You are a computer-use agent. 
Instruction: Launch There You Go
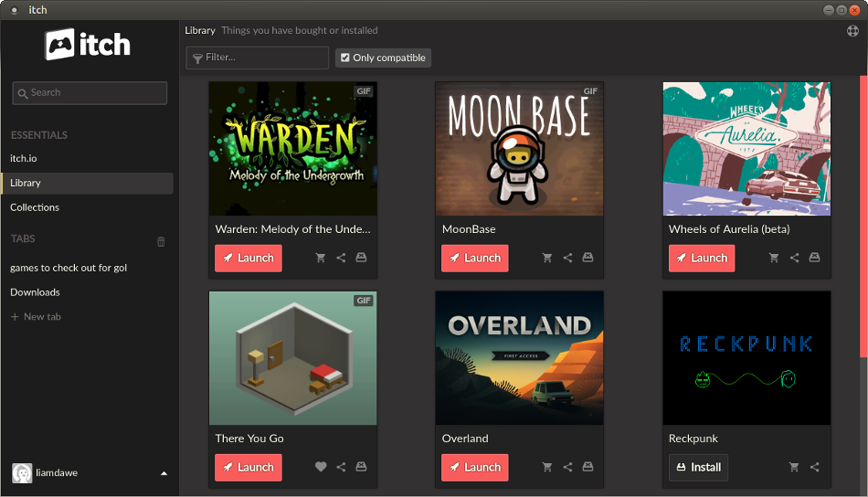point(249,468)
